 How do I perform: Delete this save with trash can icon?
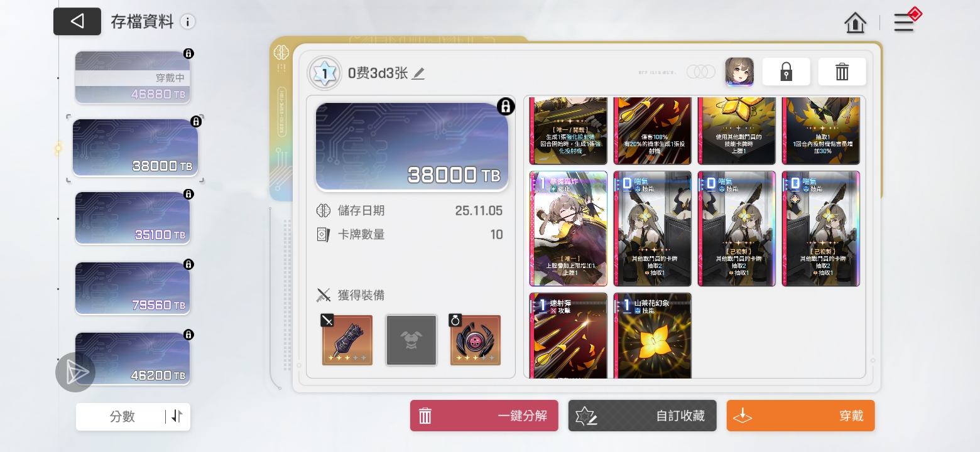tap(842, 72)
